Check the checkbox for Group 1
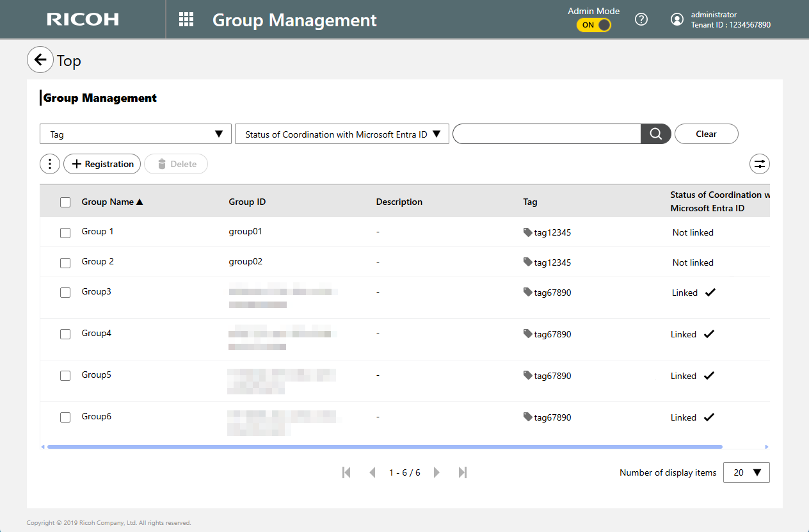 tap(65, 232)
